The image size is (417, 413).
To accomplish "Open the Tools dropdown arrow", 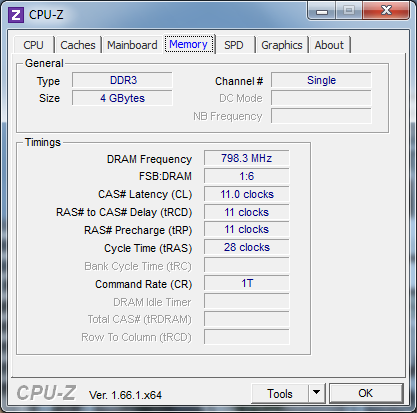I will pyautogui.click(x=317, y=393).
